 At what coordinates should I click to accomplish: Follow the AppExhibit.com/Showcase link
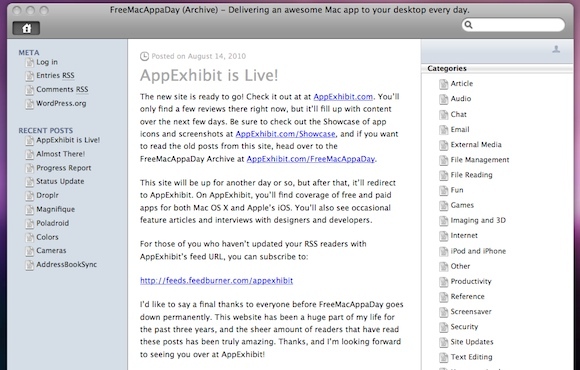pyautogui.click(x=285, y=134)
